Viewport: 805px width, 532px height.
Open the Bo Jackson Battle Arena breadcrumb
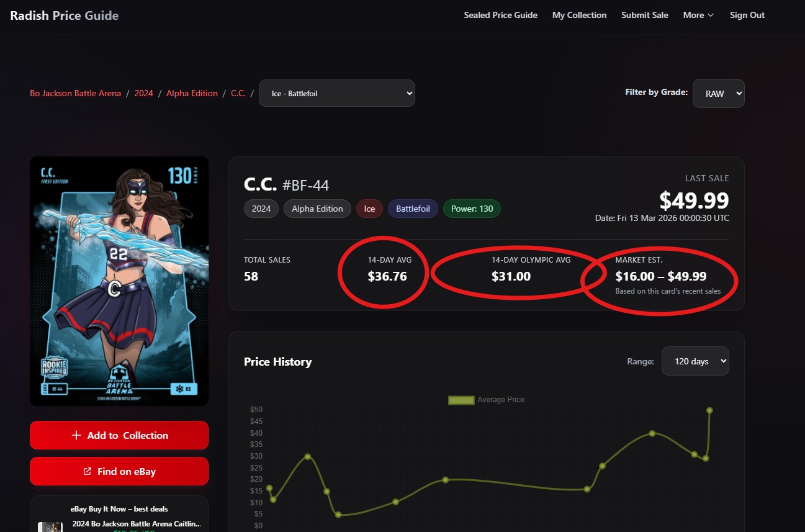[x=76, y=93]
